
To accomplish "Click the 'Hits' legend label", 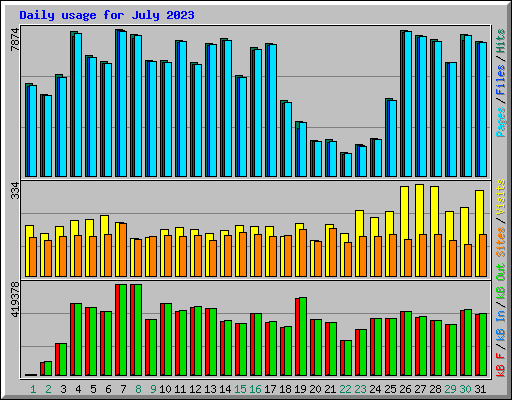I will [x=501, y=41].
